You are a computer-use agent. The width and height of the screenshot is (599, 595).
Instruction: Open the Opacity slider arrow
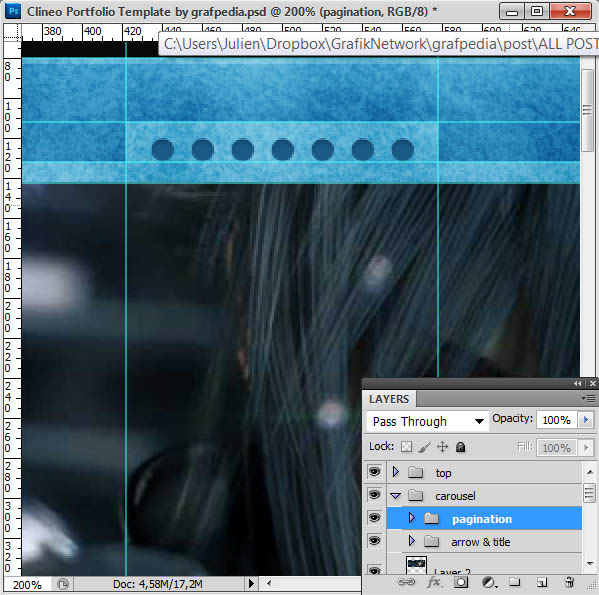(x=586, y=420)
